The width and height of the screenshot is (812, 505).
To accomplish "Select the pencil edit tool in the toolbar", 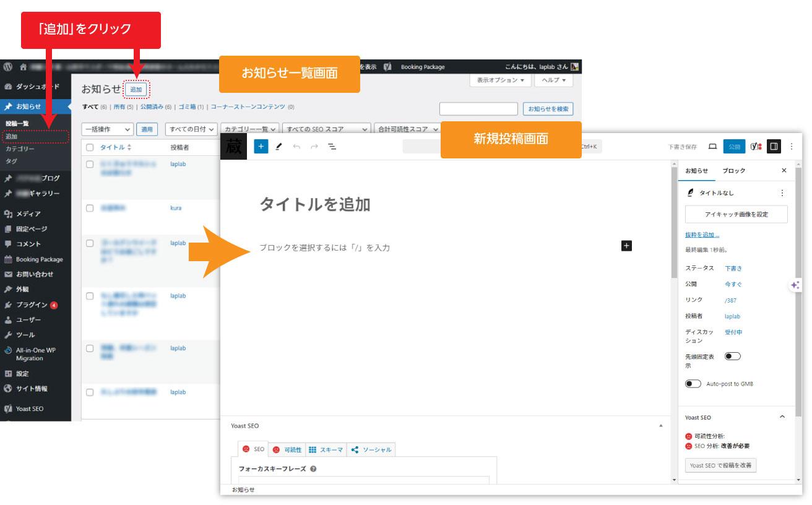I will pos(279,147).
